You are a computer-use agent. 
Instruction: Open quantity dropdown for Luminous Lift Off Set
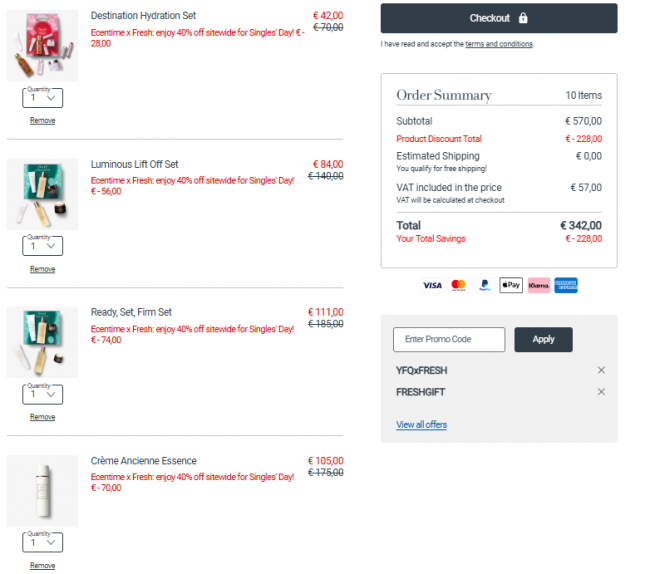point(42,246)
